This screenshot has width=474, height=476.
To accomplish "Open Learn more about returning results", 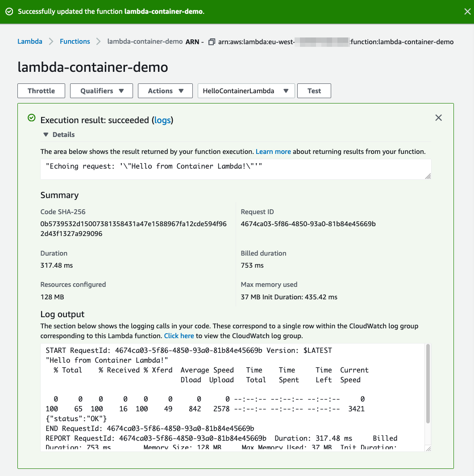I will tap(273, 152).
